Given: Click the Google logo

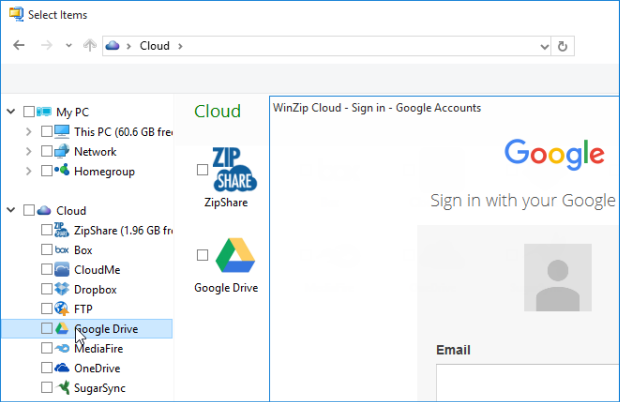Looking at the screenshot, I should pos(554,155).
